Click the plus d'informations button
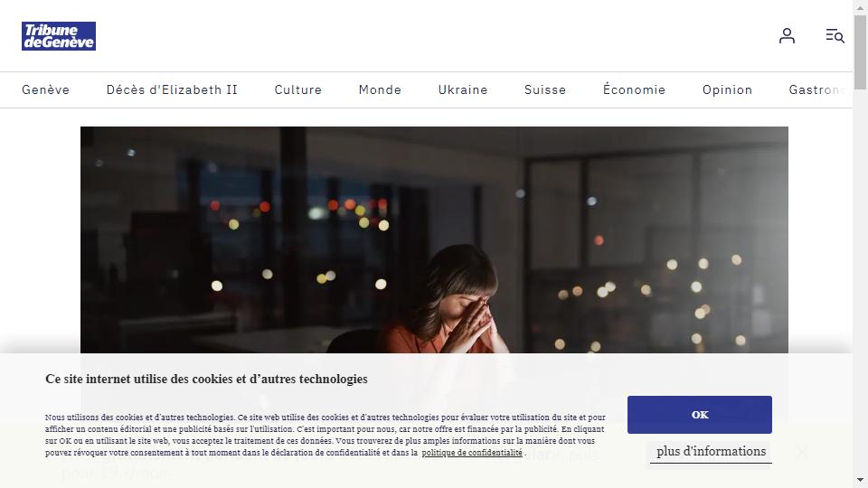This screenshot has width=868, height=488. pos(711,452)
